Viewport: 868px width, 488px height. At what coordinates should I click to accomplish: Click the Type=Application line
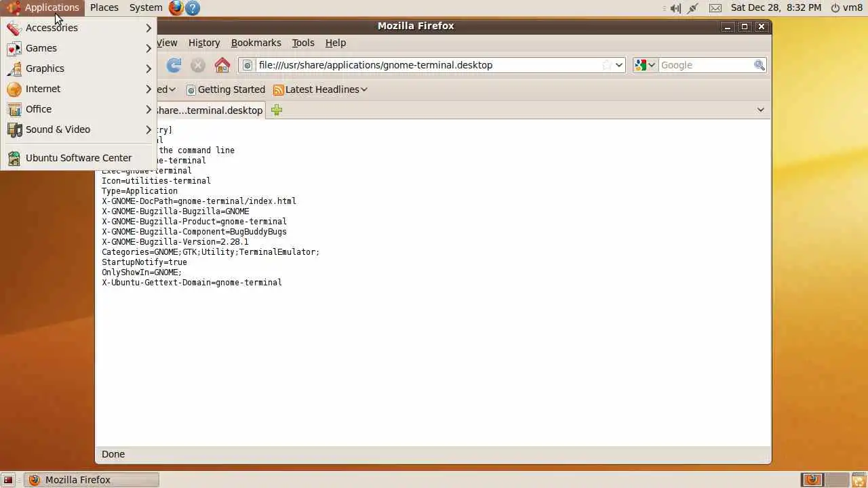[140, 191]
